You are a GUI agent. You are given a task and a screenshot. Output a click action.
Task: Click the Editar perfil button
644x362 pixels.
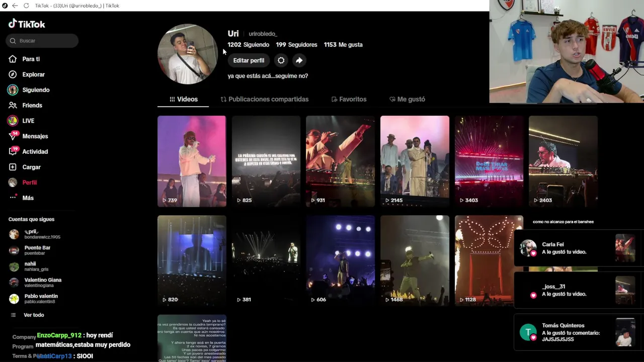coord(249,60)
